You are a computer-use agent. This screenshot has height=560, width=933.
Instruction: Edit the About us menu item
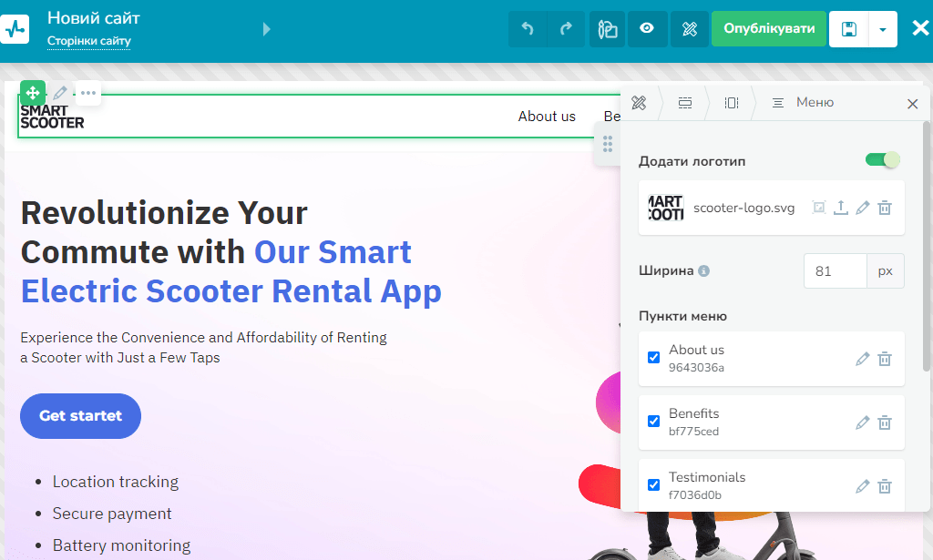pos(862,359)
